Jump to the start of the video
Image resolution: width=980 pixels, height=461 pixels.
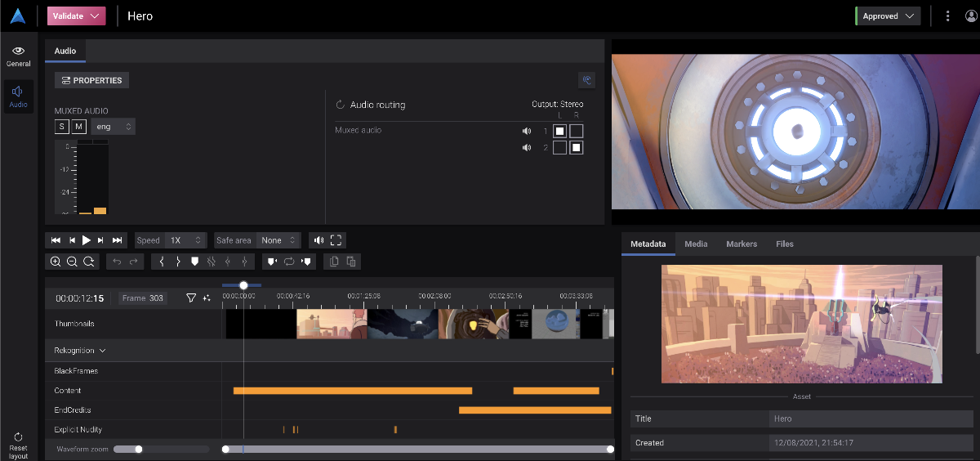pyautogui.click(x=56, y=240)
